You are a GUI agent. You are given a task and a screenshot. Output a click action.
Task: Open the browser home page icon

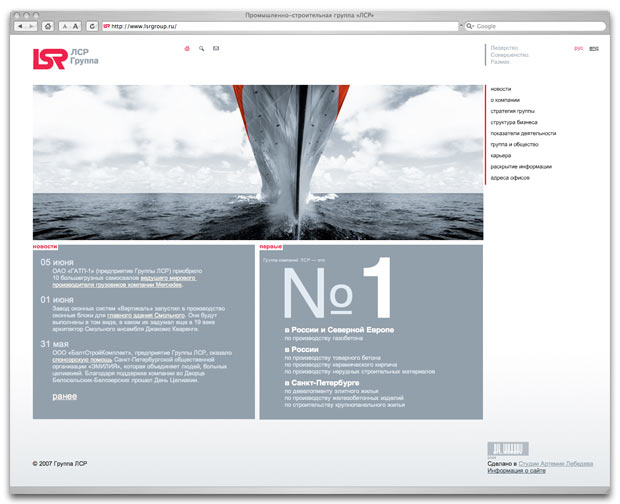(48, 25)
